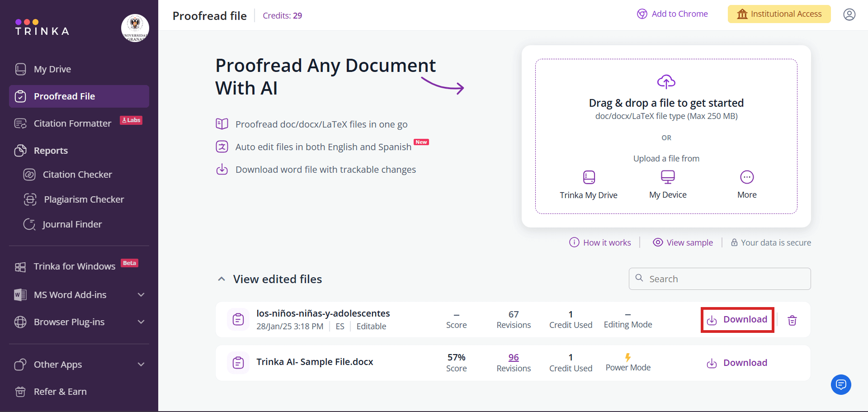Upload from Trinka My Drive
The width and height of the screenshot is (868, 412).
(589, 185)
